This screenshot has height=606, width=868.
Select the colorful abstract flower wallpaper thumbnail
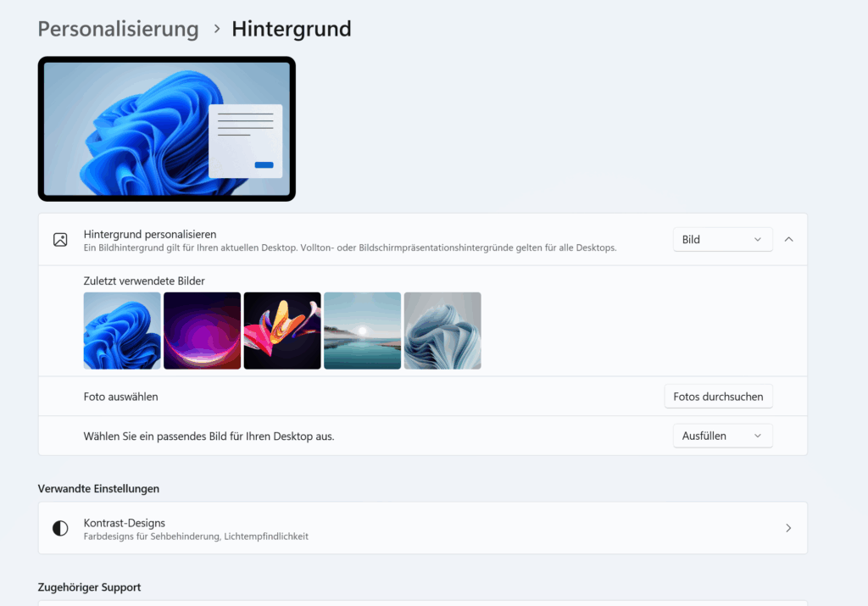coord(282,331)
